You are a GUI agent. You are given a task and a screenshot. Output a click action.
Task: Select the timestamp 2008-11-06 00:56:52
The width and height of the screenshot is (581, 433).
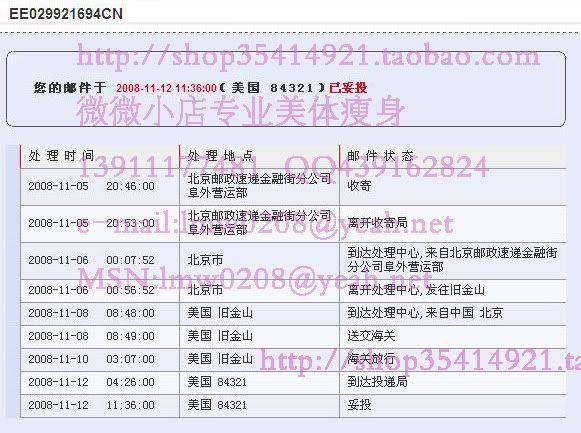pyautogui.click(x=92, y=290)
